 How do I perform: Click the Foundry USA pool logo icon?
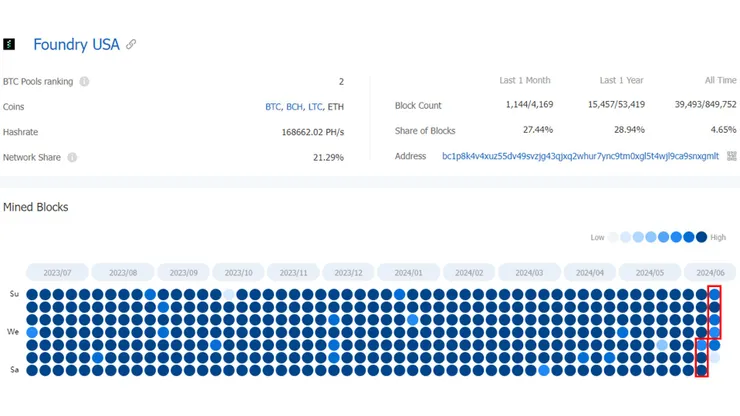(9, 44)
